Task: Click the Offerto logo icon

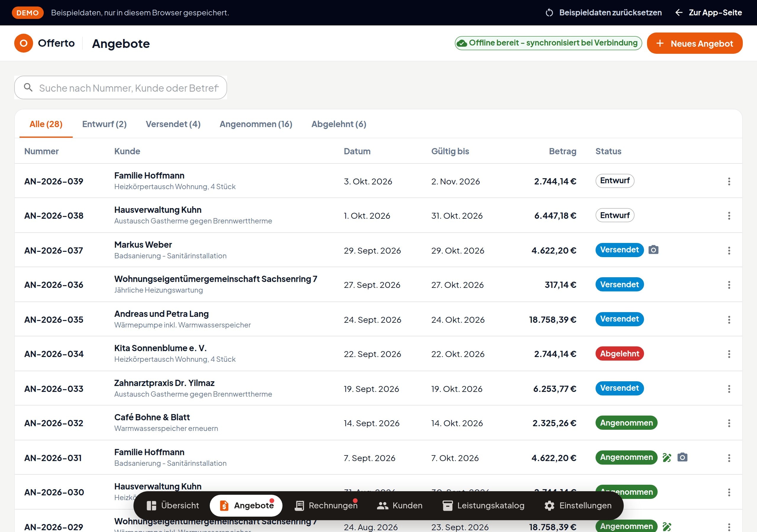Action: click(x=23, y=43)
